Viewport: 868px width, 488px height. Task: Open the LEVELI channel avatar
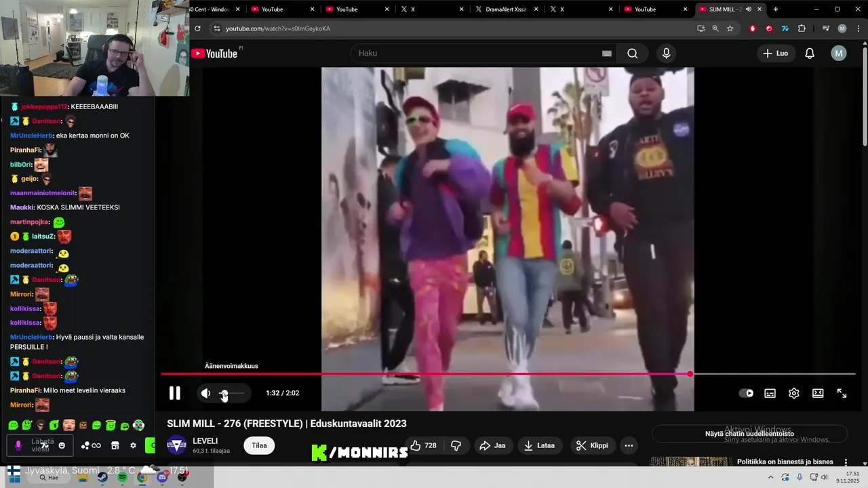click(177, 445)
